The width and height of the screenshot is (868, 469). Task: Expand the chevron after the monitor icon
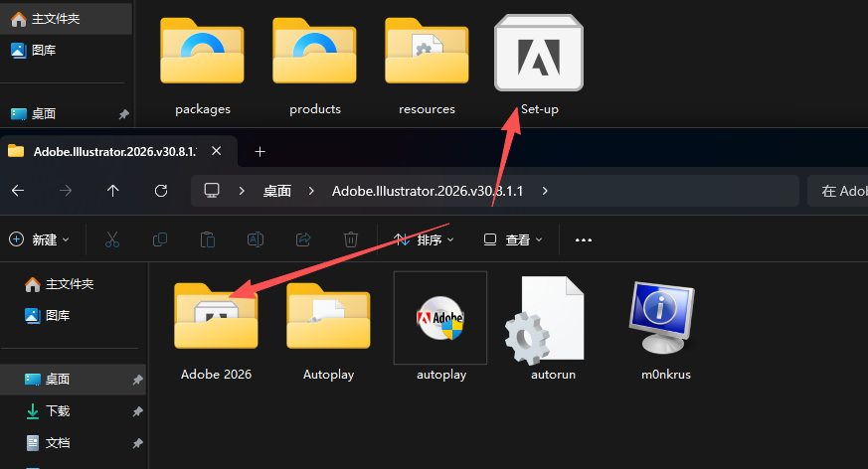point(242,191)
